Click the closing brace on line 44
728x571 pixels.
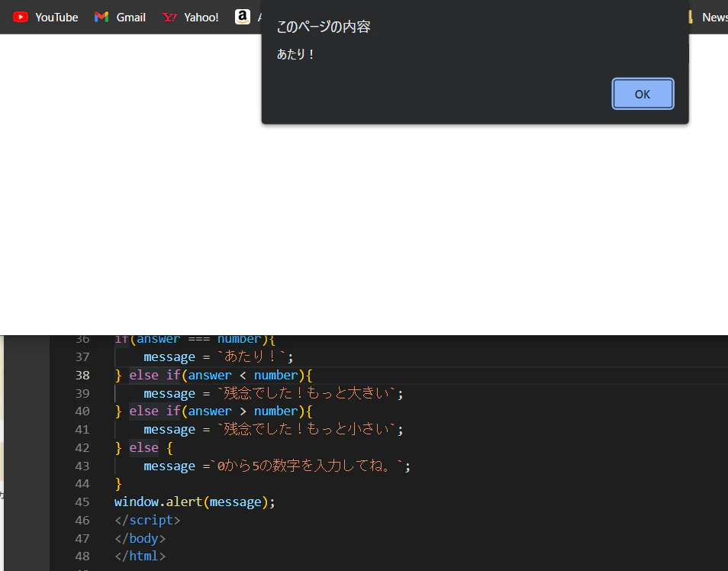118,484
